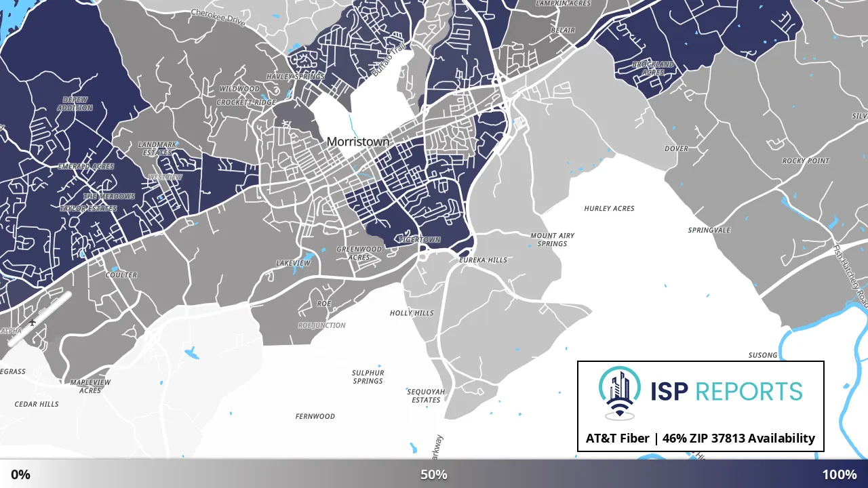Click the ISP Reports building logo icon
Screen dimensions: 868x488
[619, 393]
